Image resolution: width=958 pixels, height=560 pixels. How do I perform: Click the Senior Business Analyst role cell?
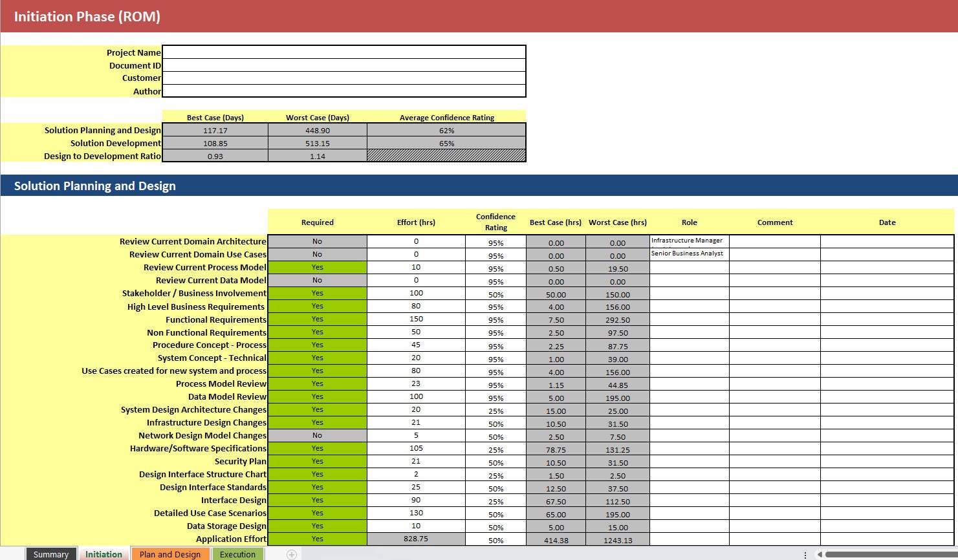click(690, 254)
